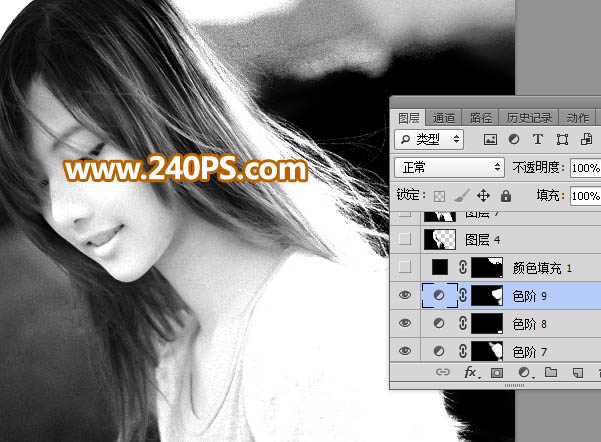This screenshot has height=442, width=601.
Task: Switch to the 路径 (Paths) tab
Action: coord(480,118)
